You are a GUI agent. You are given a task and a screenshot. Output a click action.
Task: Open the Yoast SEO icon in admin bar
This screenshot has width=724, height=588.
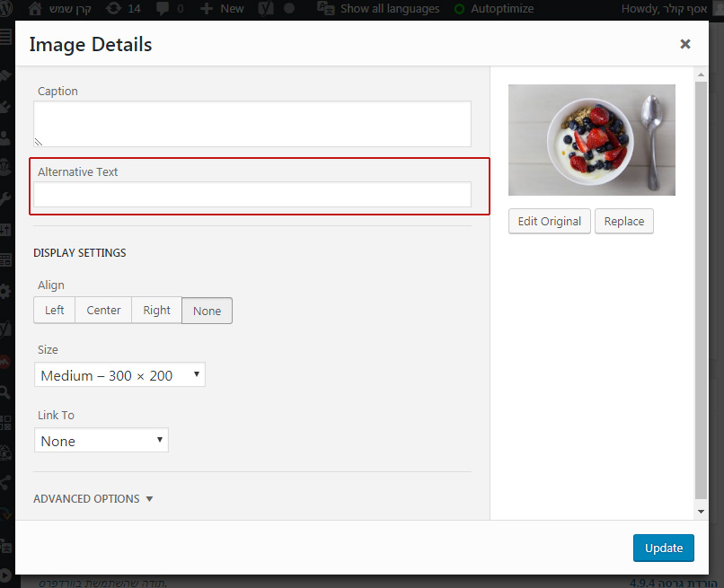pyautogui.click(x=266, y=8)
